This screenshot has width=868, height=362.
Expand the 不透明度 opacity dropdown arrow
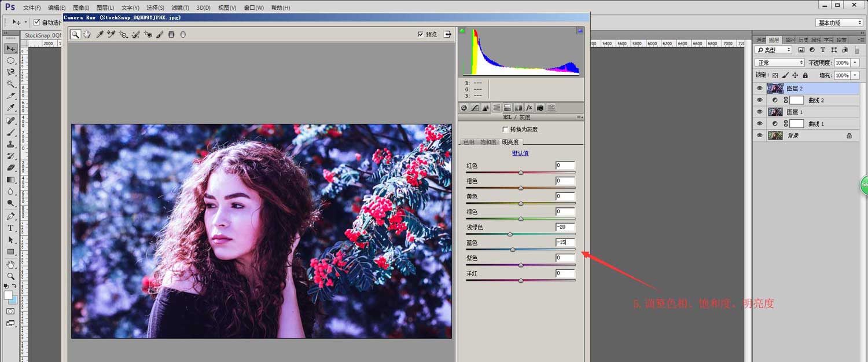[x=855, y=63]
